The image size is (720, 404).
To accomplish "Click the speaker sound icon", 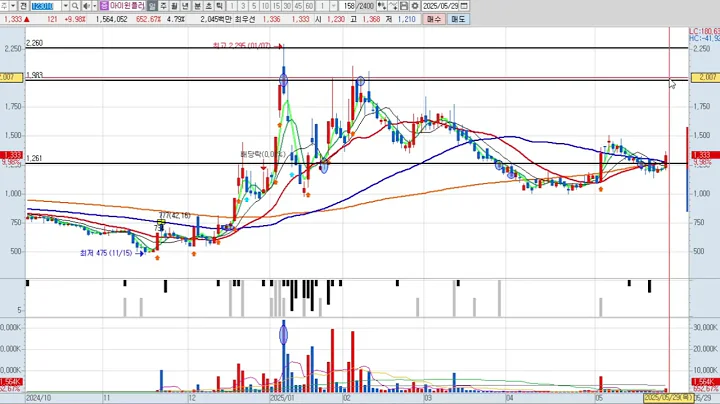I will click(x=86, y=6).
